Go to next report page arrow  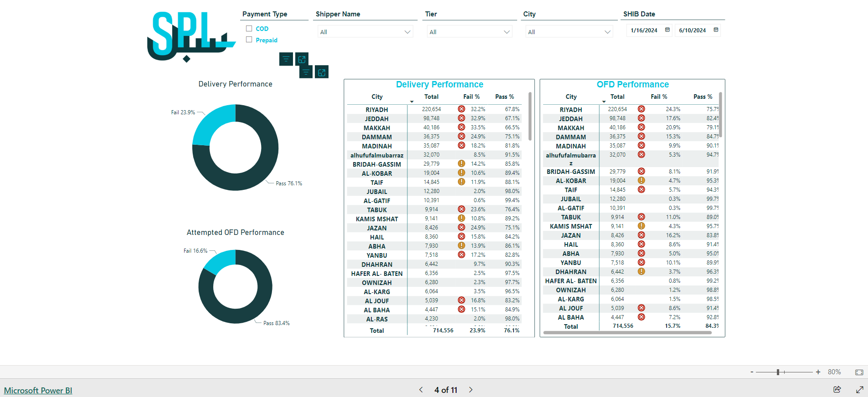[x=471, y=390]
